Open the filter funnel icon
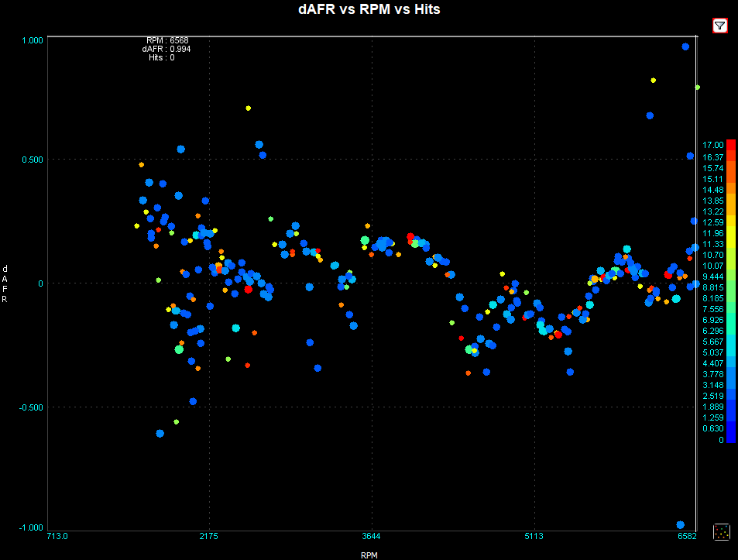 pyautogui.click(x=719, y=26)
